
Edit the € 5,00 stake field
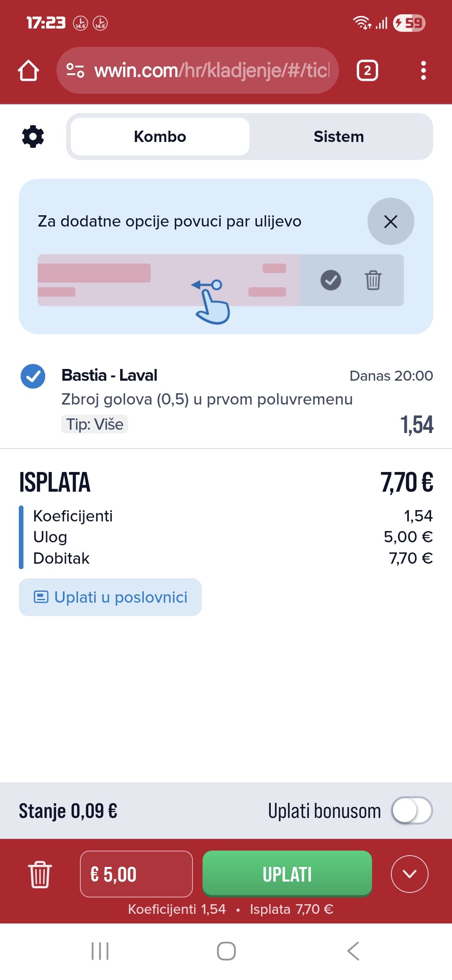[x=136, y=874]
